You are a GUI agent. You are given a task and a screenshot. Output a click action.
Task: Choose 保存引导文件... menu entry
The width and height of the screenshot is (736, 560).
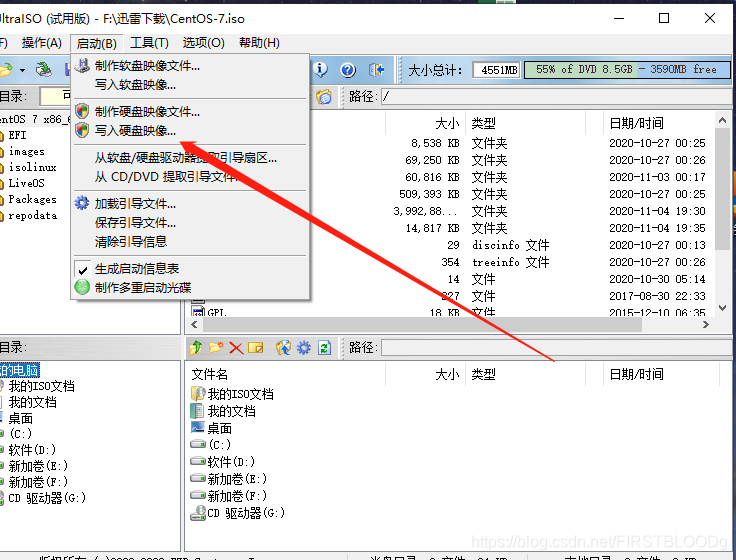(x=135, y=222)
